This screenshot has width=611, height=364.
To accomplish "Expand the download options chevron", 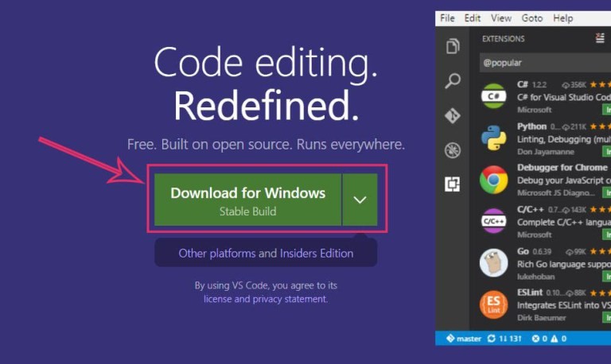I will point(360,199).
